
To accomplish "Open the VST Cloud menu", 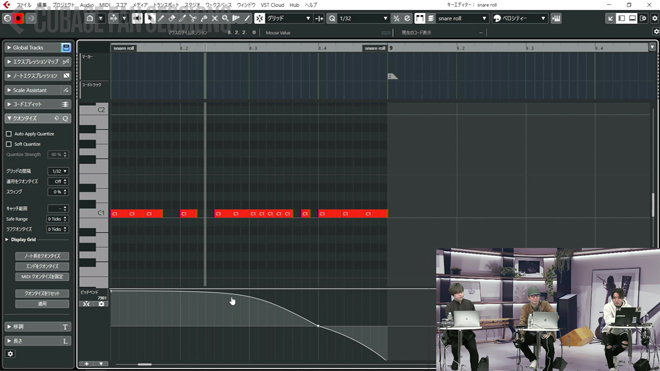I will tap(272, 5).
